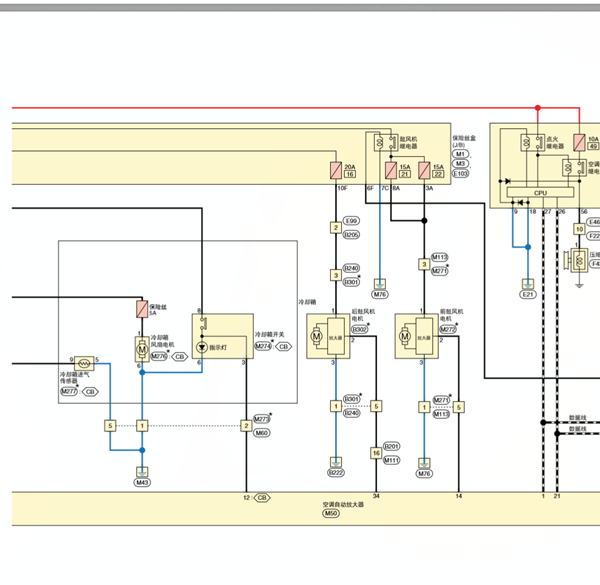
Task: Click terminal label 3A
Action: click(429, 188)
